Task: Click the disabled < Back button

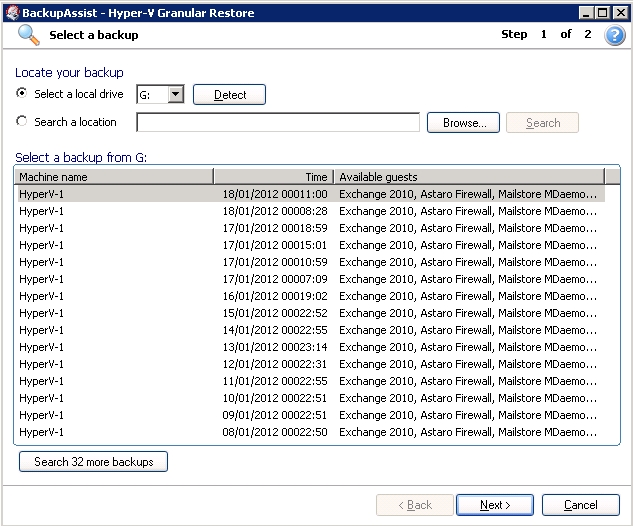Action: (x=415, y=505)
